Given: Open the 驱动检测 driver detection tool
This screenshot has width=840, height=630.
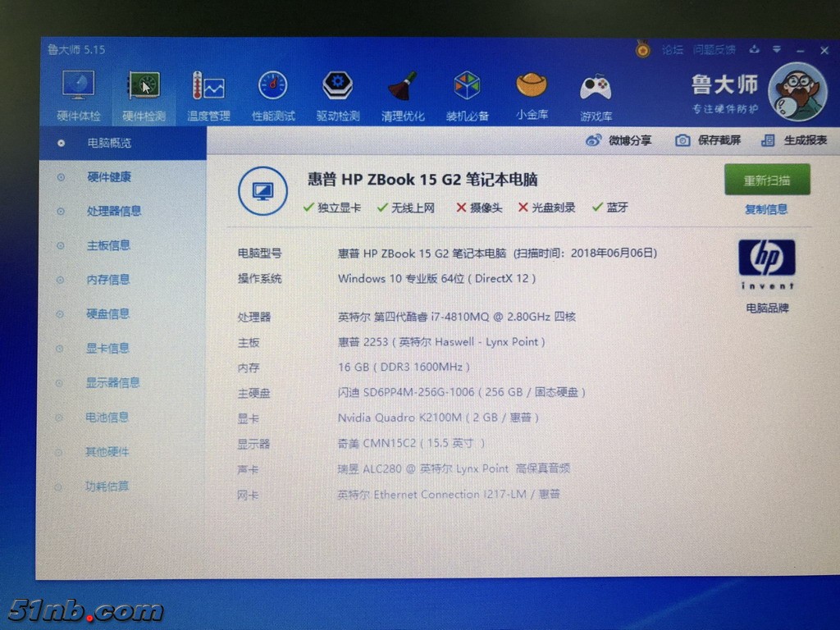Looking at the screenshot, I should click(337, 90).
